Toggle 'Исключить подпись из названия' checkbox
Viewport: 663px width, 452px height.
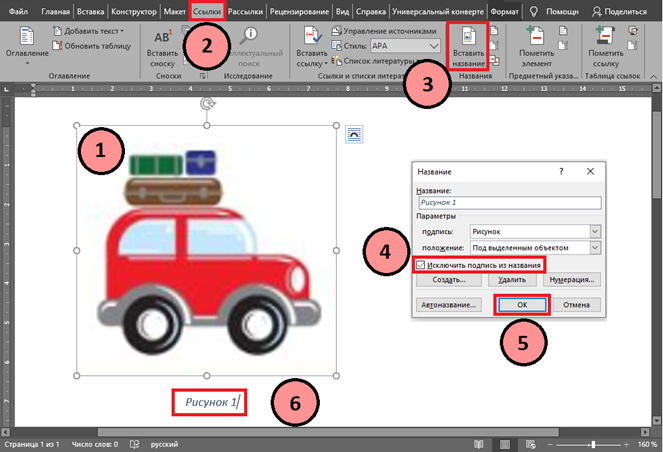click(x=421, y=265)
